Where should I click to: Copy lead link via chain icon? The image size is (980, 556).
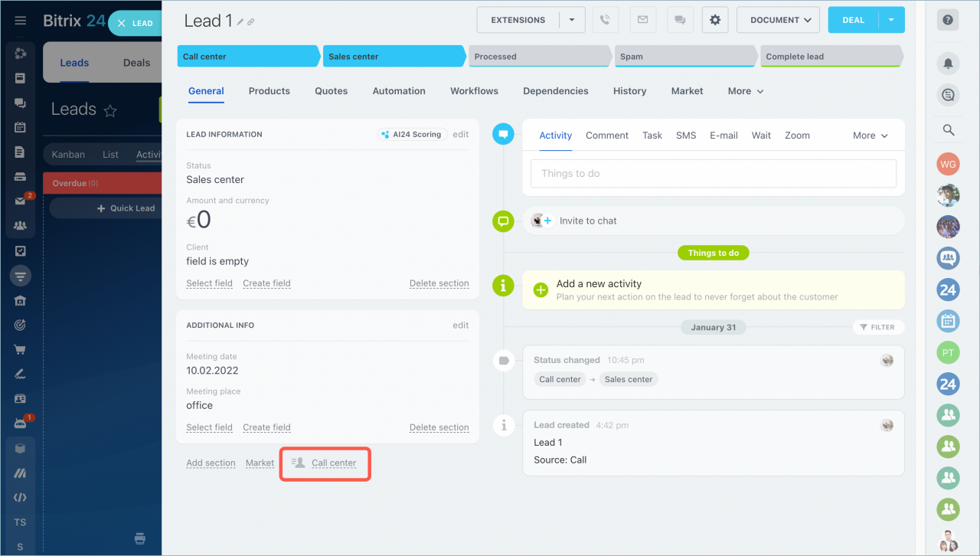[251, 22]
